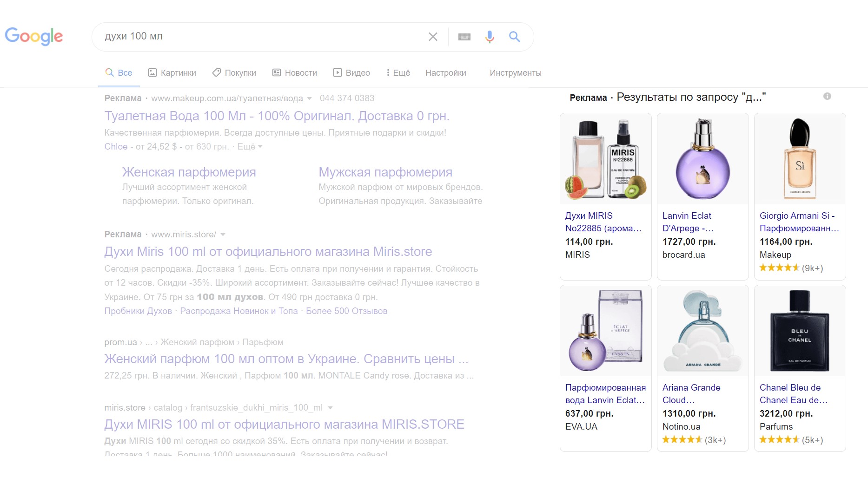This screenshot has width=868, height=490.
Task: Switch to the Видео tab
Action: (x=351, y=73)
